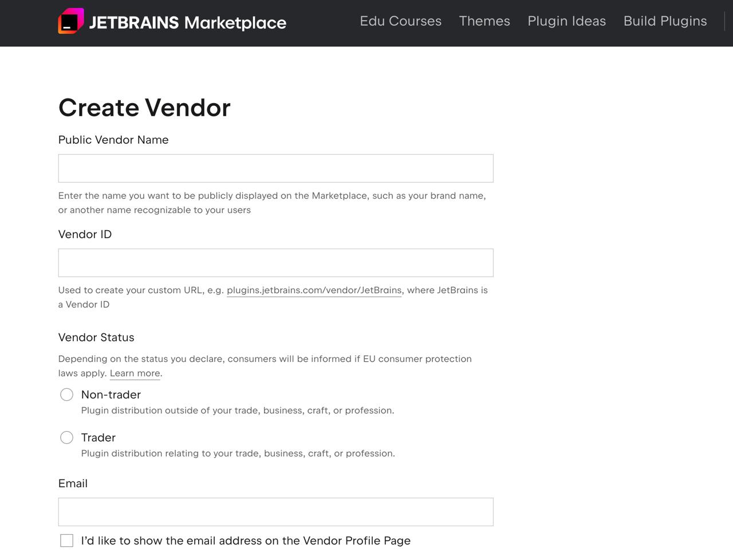Click the Vendor ID field label

tap(85, 234)
